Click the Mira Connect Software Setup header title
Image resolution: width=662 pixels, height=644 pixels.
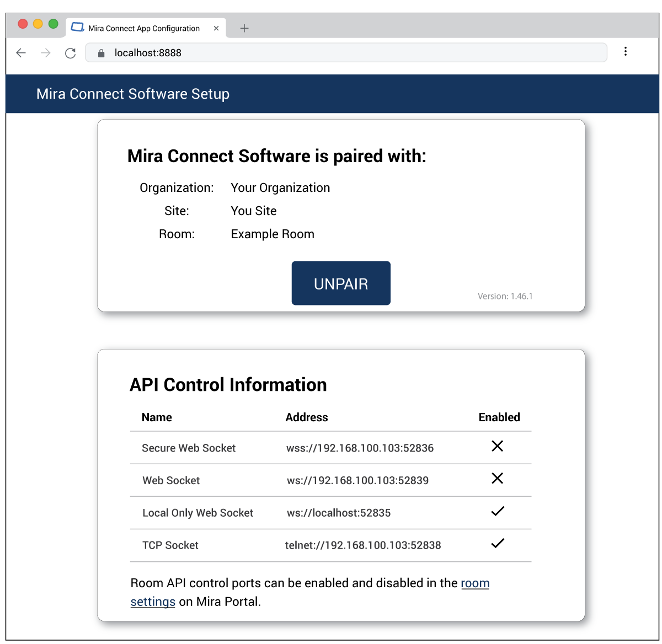click(x=133, y=94)
